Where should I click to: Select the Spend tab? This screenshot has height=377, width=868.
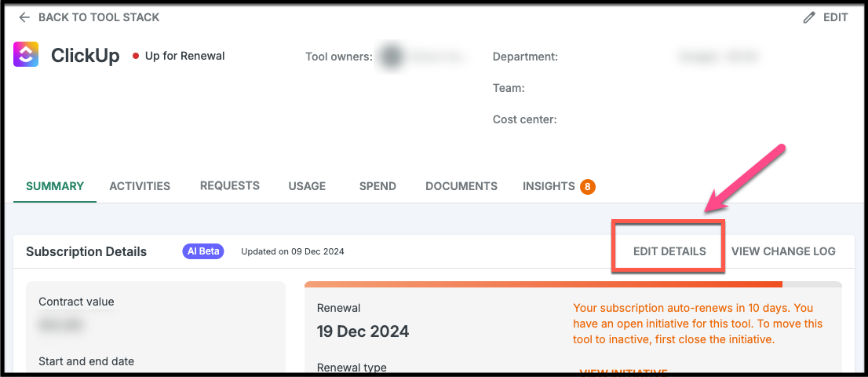tap(377, 186)
